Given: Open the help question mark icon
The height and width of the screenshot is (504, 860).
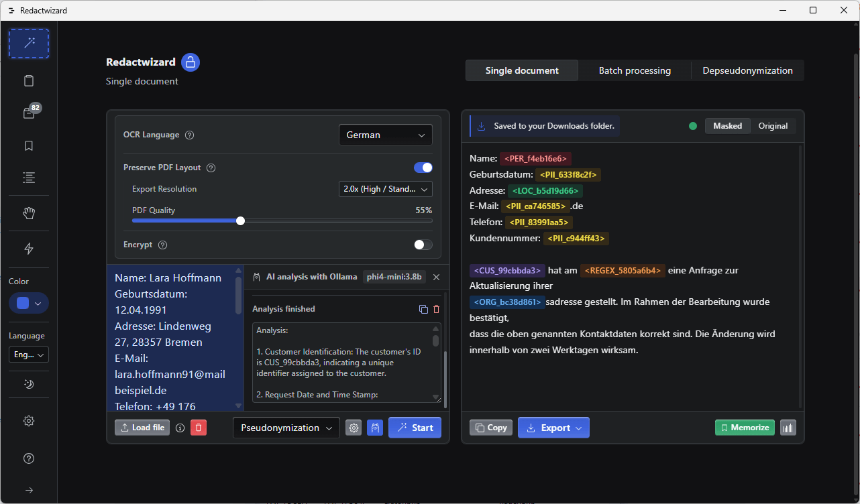Looking at the screenshot, I should 29,458.
